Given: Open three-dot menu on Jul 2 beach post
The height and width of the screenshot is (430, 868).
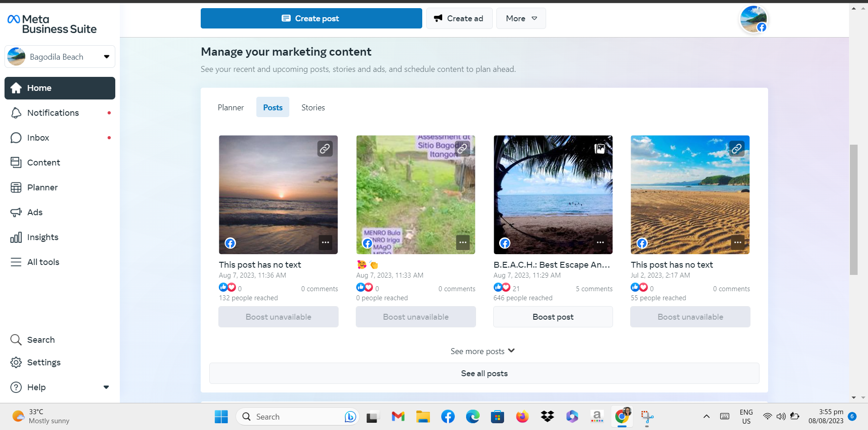Looking at the screenshot, I should 738,243.
